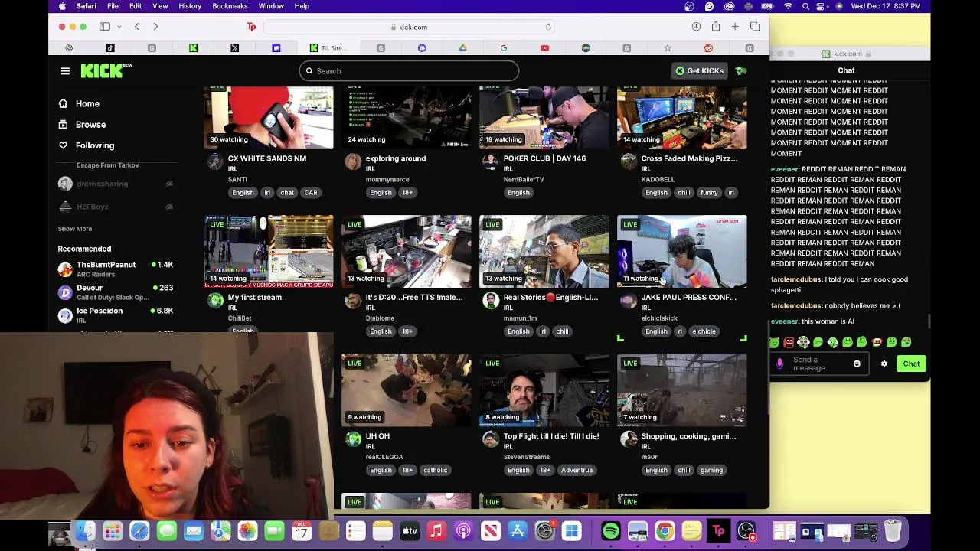Open Spotify from the Dock
This screenshot has height=551, width=980.
611,531
